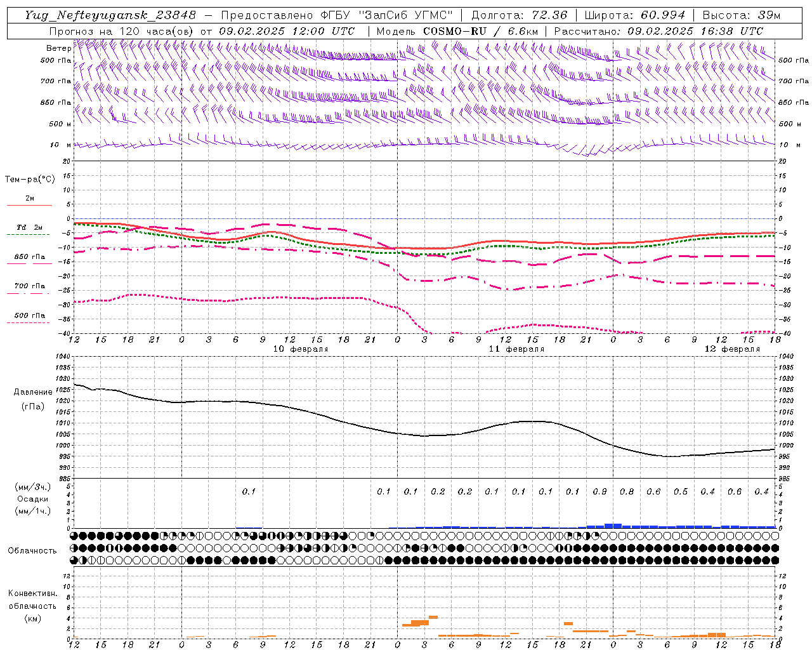Click the left 10 м wind level label
This screenshot has height=650, width=812.
61,145
